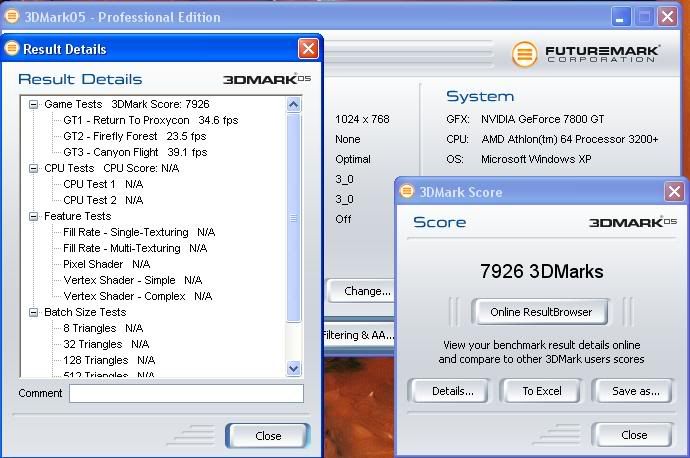Click the Details... button in Score window
690x458 pixels.
coord(449,391)
